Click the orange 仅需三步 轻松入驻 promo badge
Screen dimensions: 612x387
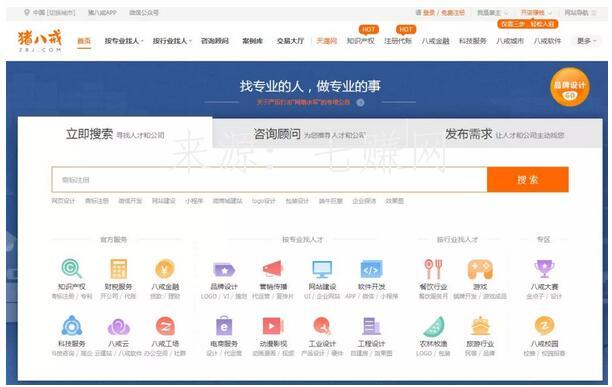[527, 24]
